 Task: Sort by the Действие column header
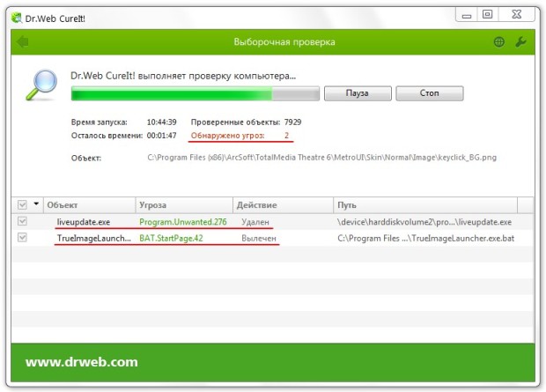click(283, 205)
